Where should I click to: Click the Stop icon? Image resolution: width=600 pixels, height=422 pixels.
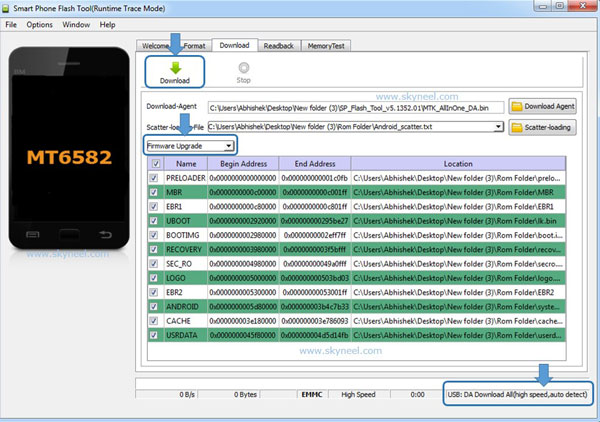tap(244, 68)
